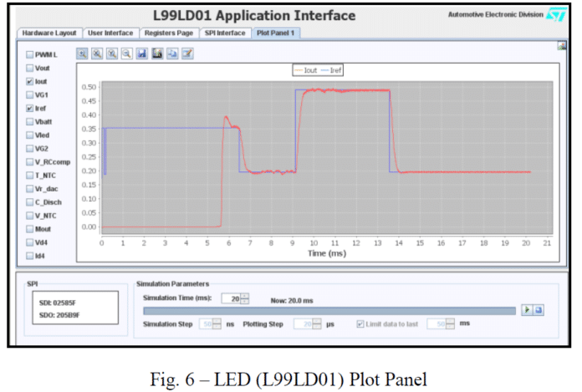Viewport: 582px width, 392px height.
Task: Click the copy plot icon
Action: (x=172, y=53)
